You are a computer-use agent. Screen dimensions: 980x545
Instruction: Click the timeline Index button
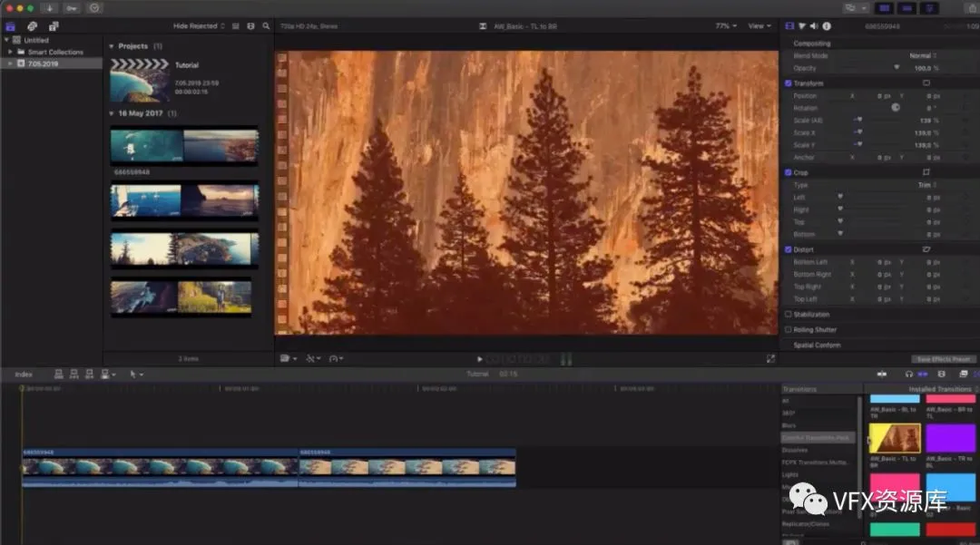point(24,374)
